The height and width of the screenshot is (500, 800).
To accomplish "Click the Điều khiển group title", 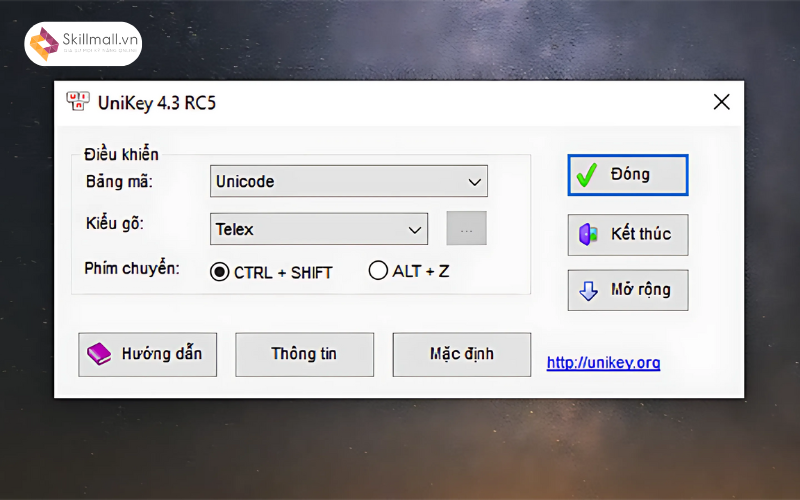I will [x=121, y=154].
